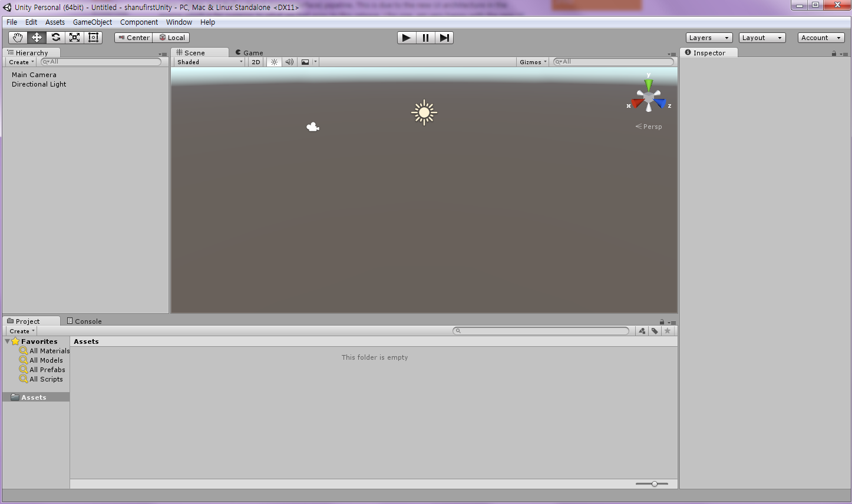Click the sun light gizmo in Scene
The height and width of the screenshot is (504, 852).
(424, 112)
